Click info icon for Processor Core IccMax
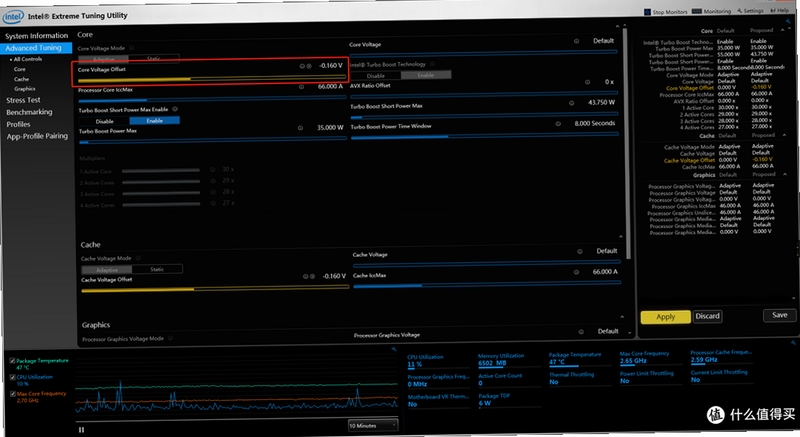The width and height of the screenshot is (800, 437). click(302, 87)
